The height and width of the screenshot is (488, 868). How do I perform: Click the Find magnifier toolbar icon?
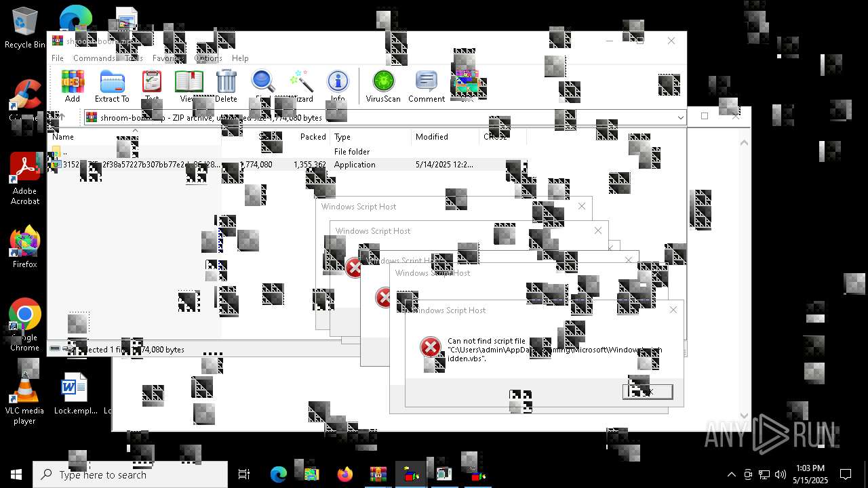(x=263, y=86)
